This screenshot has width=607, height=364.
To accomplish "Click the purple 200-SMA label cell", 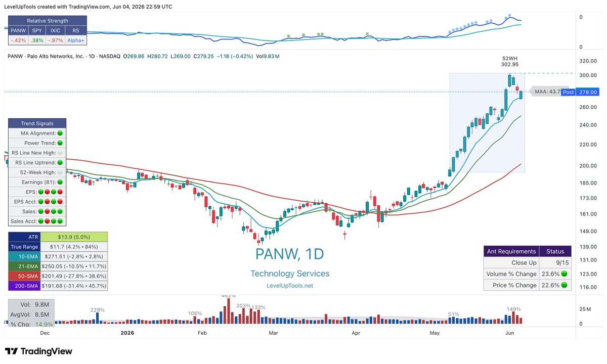I will pos(24,286).
